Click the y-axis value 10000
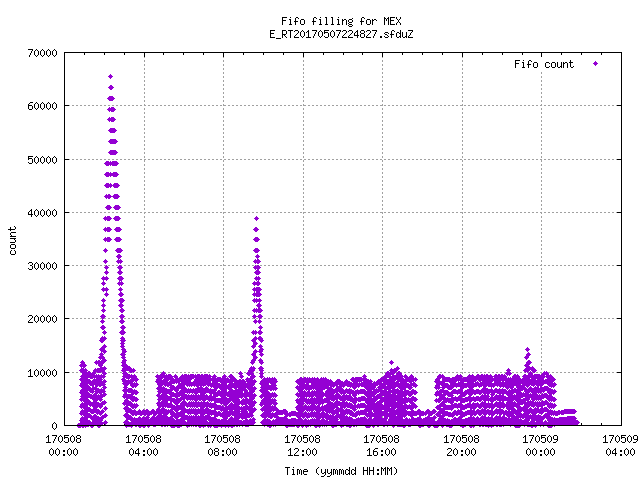The width and height of the screenshot is (640, 480). click(42, 373)
